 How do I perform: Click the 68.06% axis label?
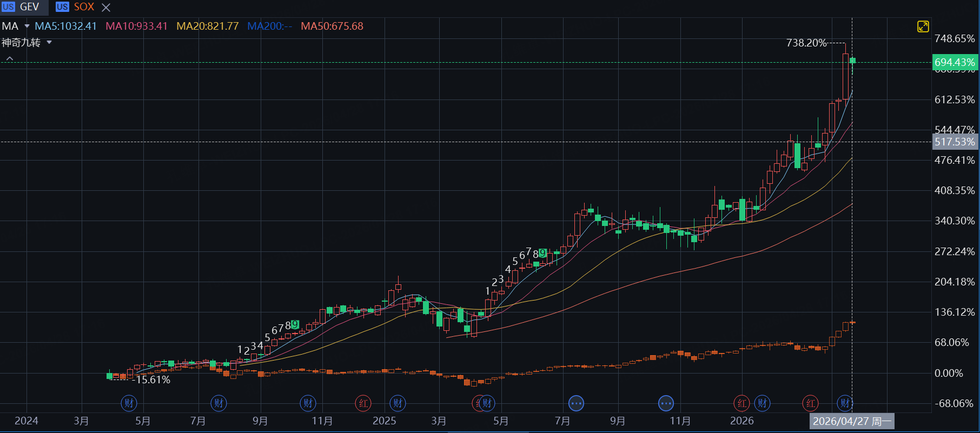(951, 342)
